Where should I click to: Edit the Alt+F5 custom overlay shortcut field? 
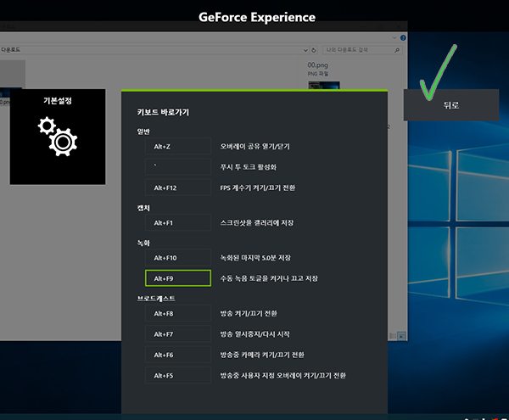pos(178,376)
